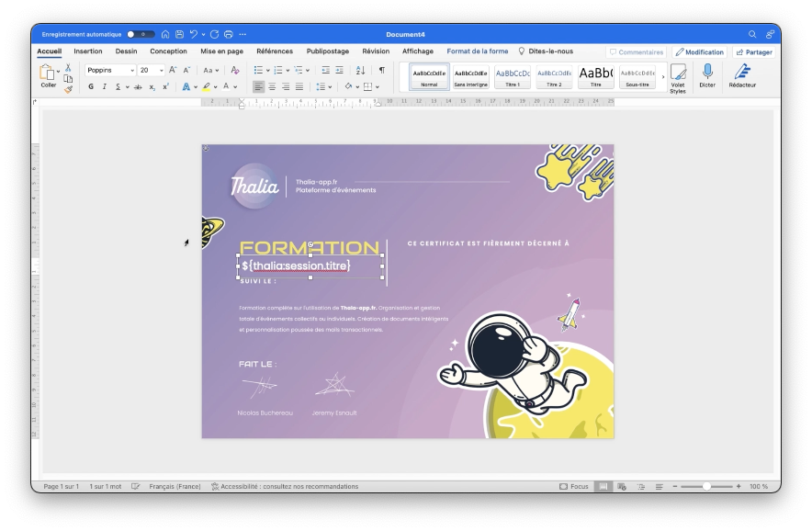Click the zoom slider in status bar
This screenshot has width=812, height=531.
pos(706,486)
